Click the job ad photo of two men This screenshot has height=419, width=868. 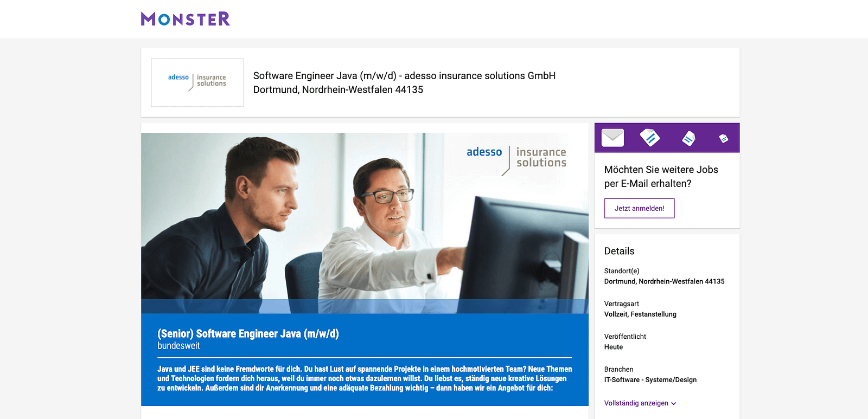pos(365,223)
